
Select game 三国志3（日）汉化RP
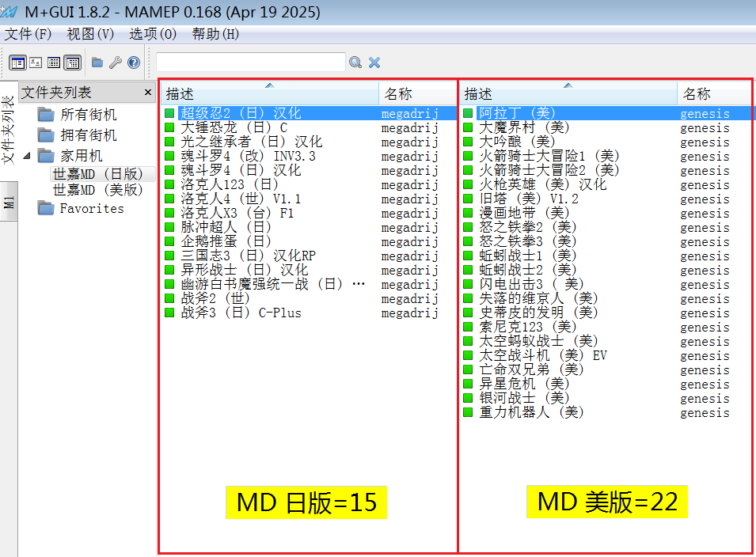(x=248, y=256)
